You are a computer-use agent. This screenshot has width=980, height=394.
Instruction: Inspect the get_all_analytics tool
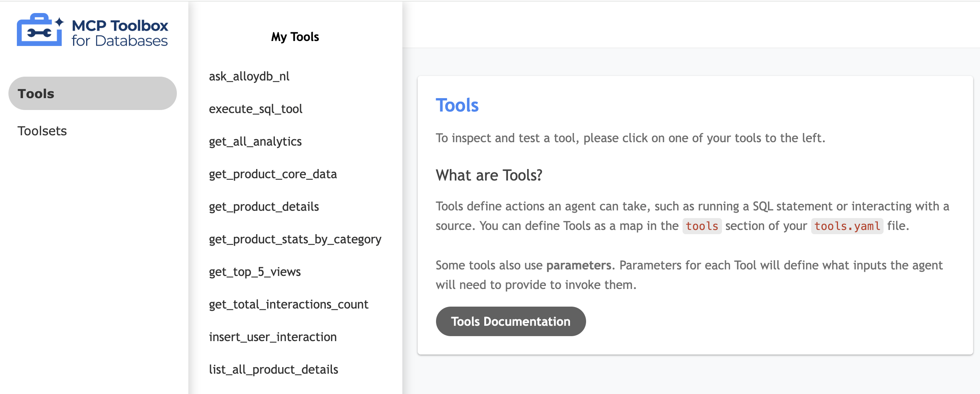[255, 141]
